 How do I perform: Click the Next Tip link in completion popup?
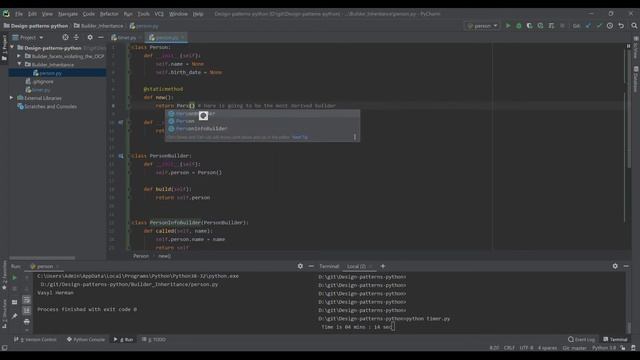point(300,138)
